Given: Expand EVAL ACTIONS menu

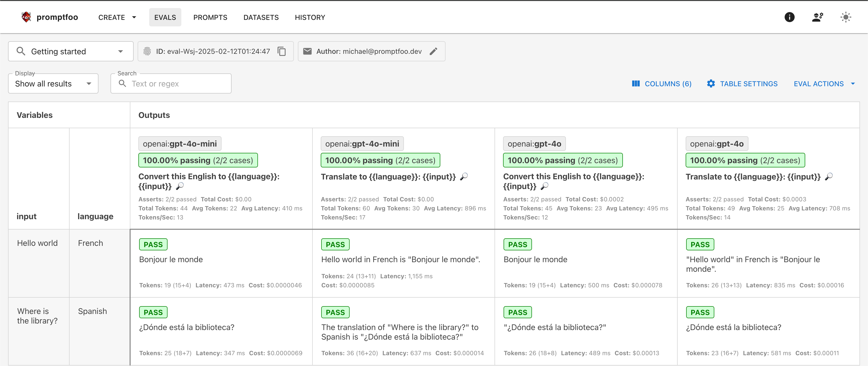Looking at the screenshot, I should point(825,84).
